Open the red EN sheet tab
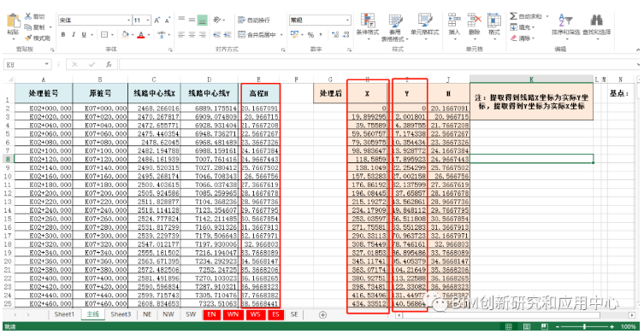This screenshot has height=334, width=644. 211,314
